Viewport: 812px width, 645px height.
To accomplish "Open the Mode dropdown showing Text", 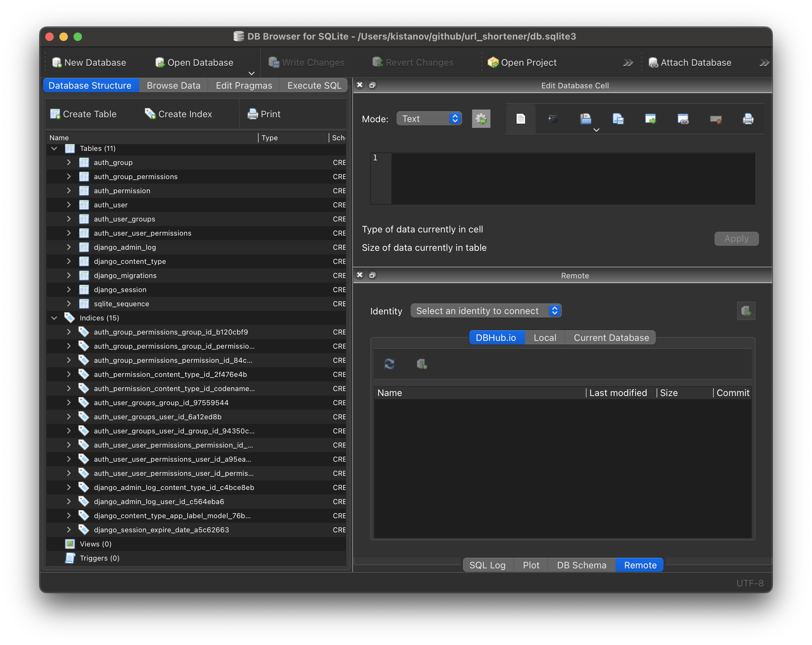I will pos(429,118).
